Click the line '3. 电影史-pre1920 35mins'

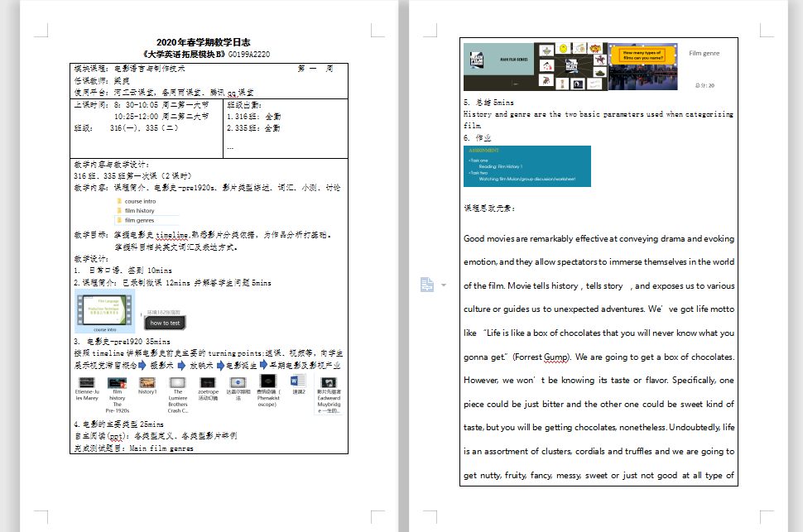(122, 342)
